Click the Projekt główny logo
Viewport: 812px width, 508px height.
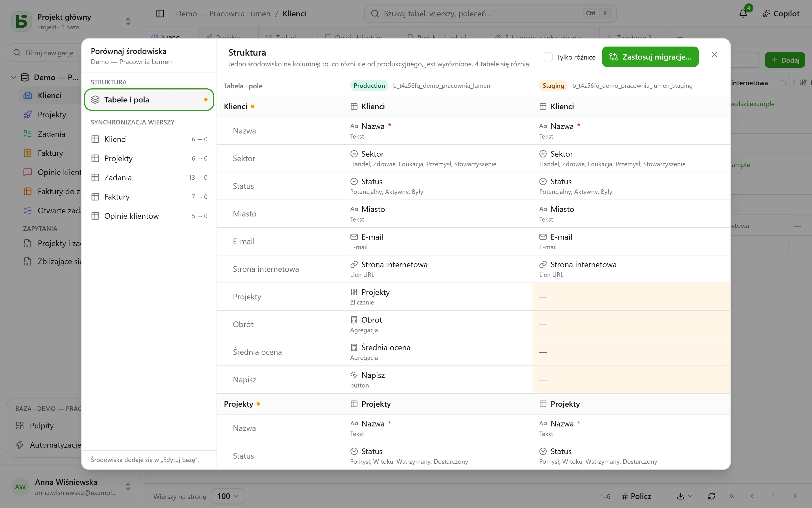[x=21, y=21]
